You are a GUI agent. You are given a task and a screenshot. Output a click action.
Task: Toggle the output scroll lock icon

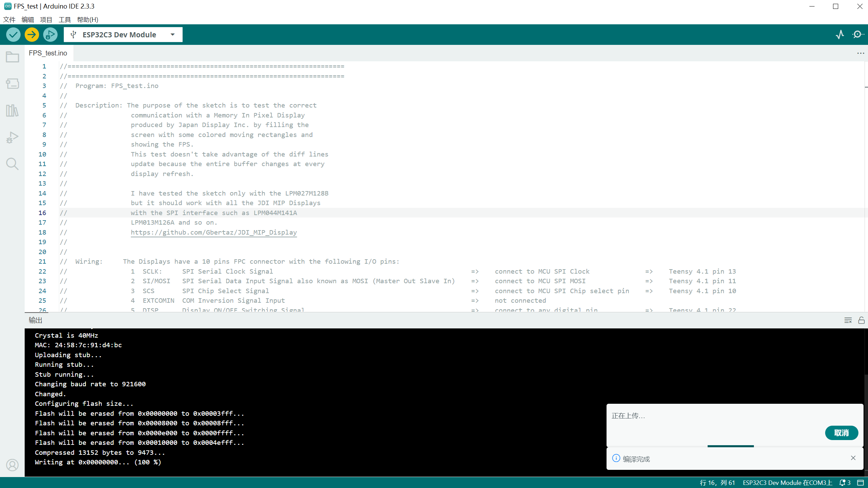pyautogui.click(x=861, y=320)
